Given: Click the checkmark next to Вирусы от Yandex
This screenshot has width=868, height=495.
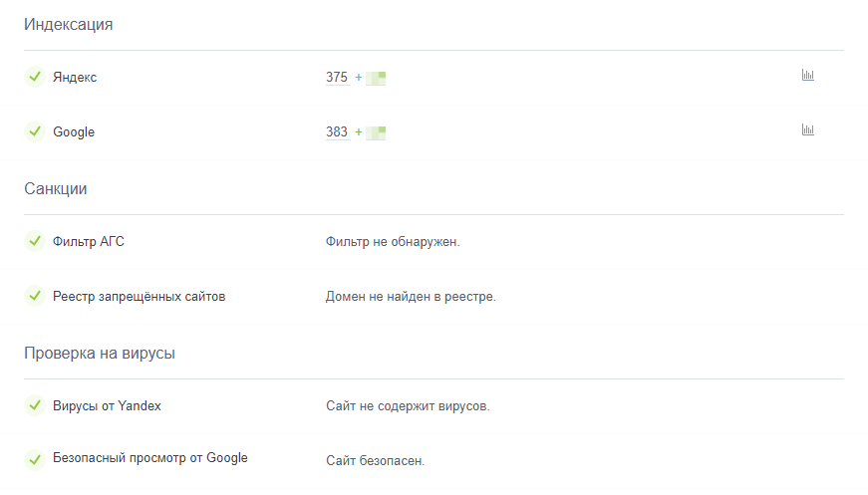Looking at the screenshot, I should pyautogui.click(x=34, y=405).
